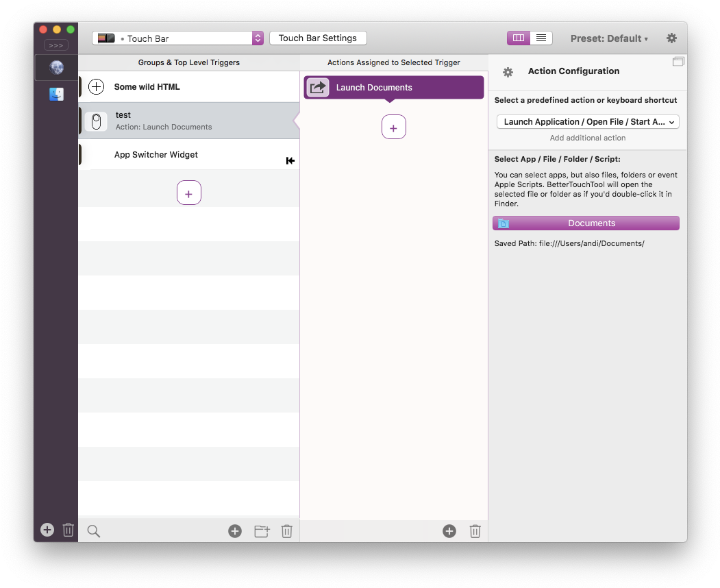This screenshot has width=720, height=588.
Task: Open the Launch Application predefined action dropdown
Action: coord(588,122)
